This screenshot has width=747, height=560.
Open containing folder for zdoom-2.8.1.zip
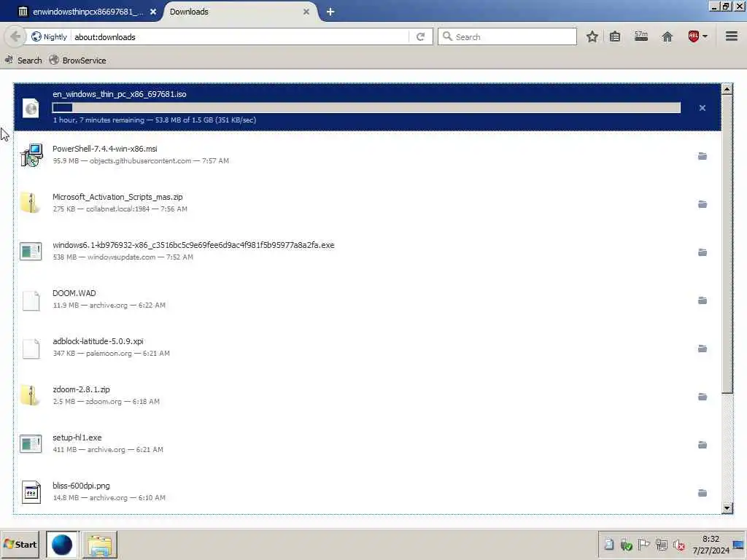coord(703,397)
